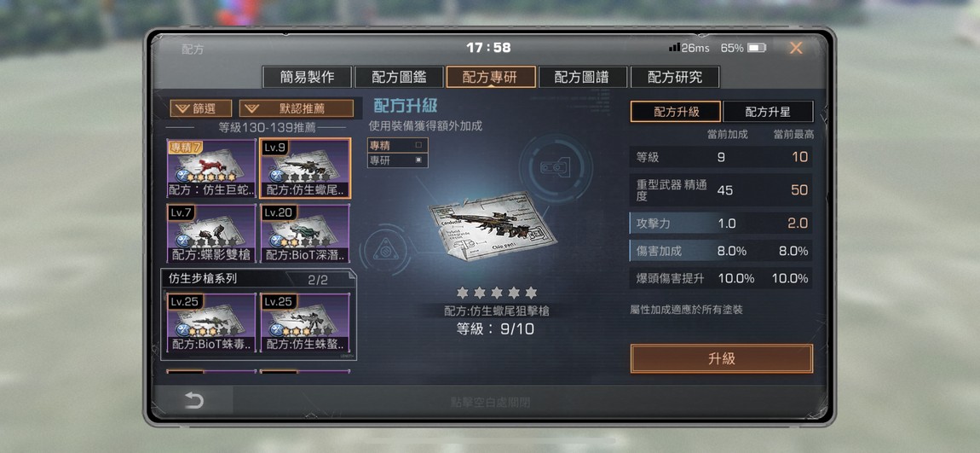Open the 默認推薦 sort dropdown
The image size is (980, 453).
pos(297,108)
